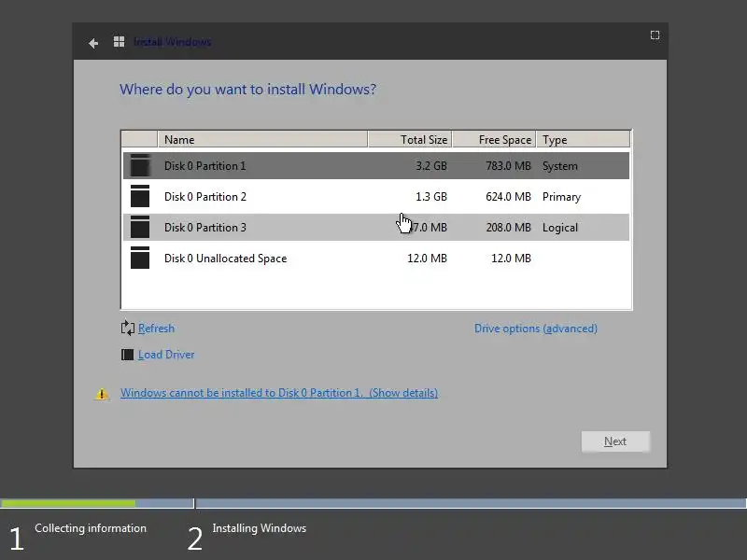Sort the list by the Type column header
The height and width of the screenshot is (560, 747).
pos(583,139)
